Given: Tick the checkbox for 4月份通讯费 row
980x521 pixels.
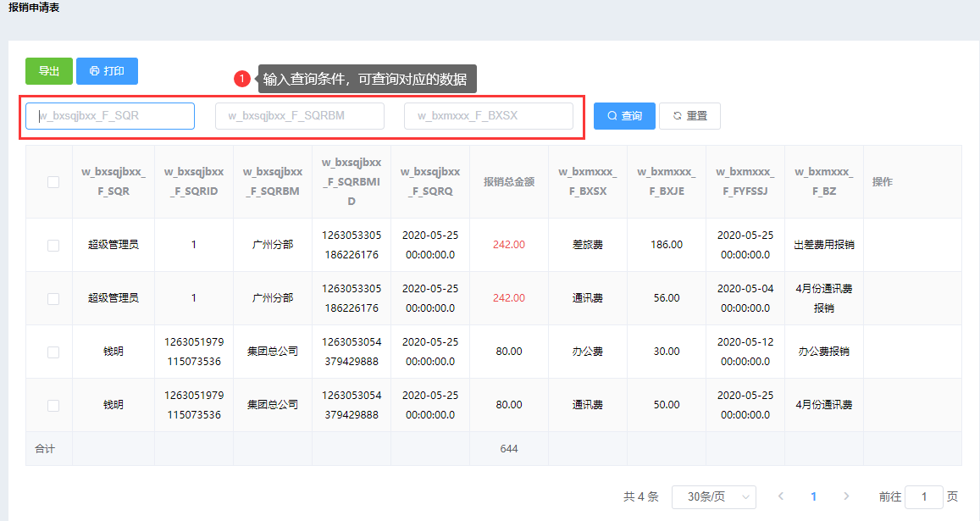Looking at the screenshot, I should pyautogui.click(x=53, y=406).
